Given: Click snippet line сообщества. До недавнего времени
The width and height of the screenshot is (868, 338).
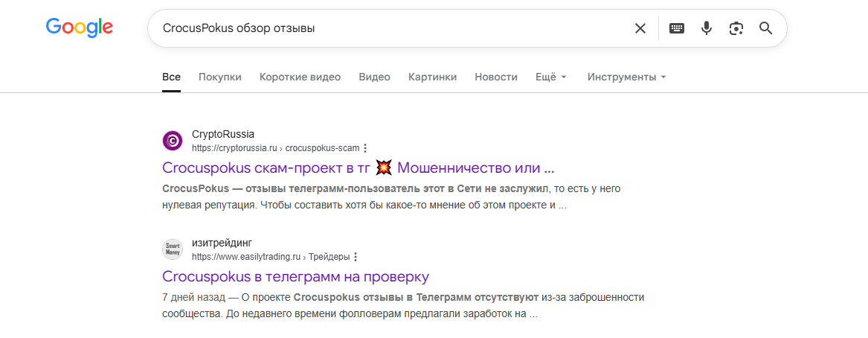Looking at the screenshot, I should click(x=350, y=313).
